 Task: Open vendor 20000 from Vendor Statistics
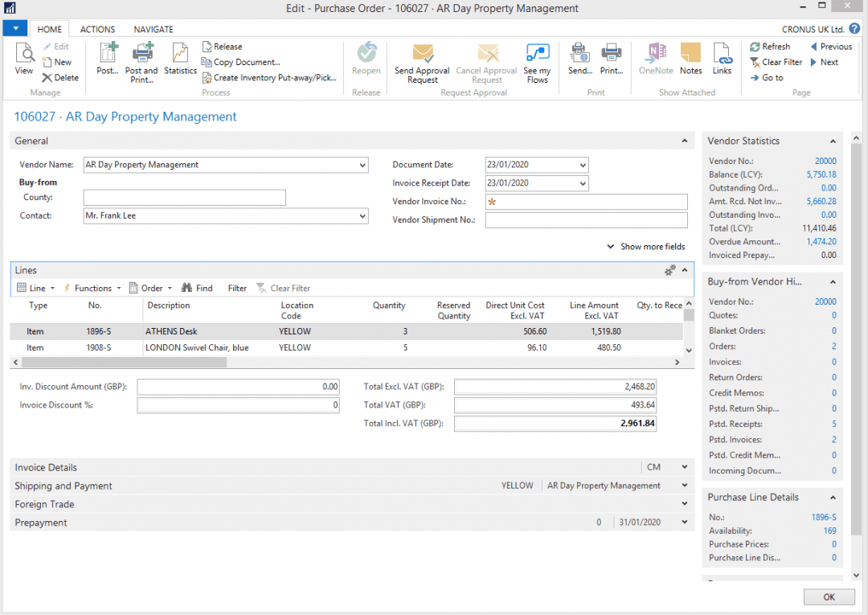pyautogui.click(x=825, y=160)
